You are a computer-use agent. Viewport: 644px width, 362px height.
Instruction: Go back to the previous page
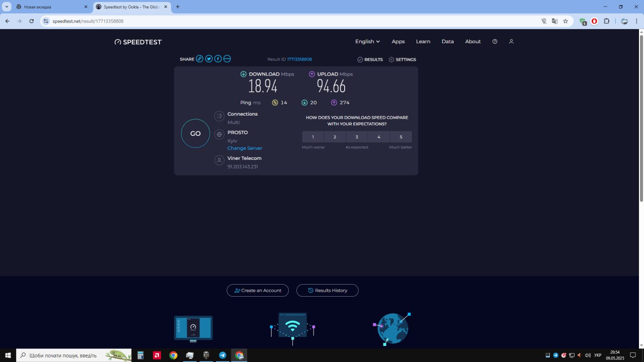(8, 21)
